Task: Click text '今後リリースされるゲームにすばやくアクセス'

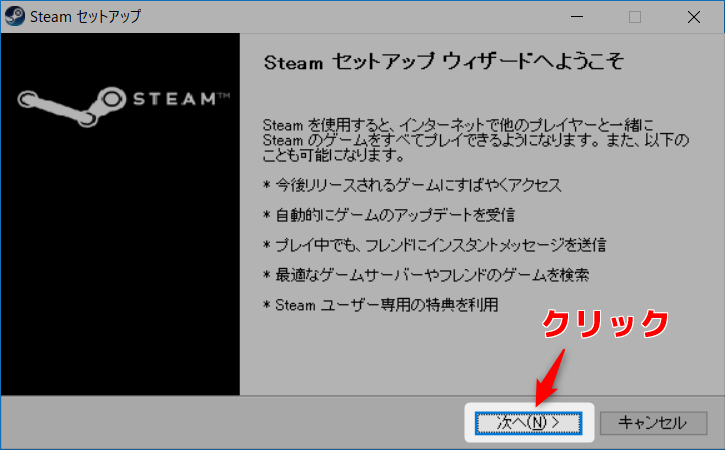Action: [418, 185]
